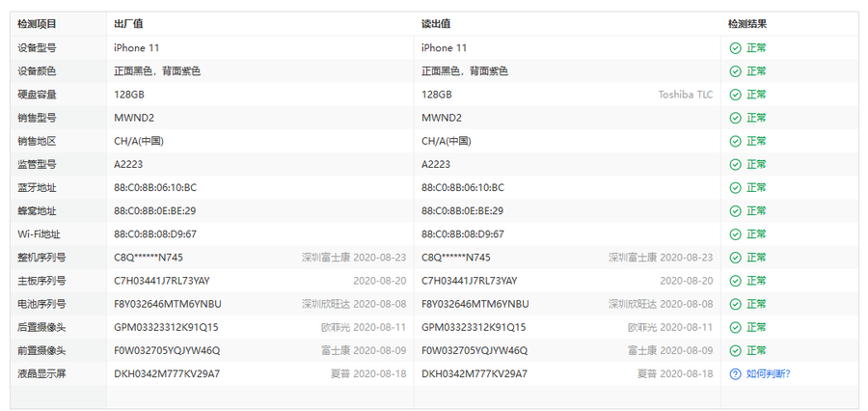The image size is (868, 411).
Task: Click DKH0342M777KV29A7 in the 读出值 column
Action: click(x=475, y=374)
